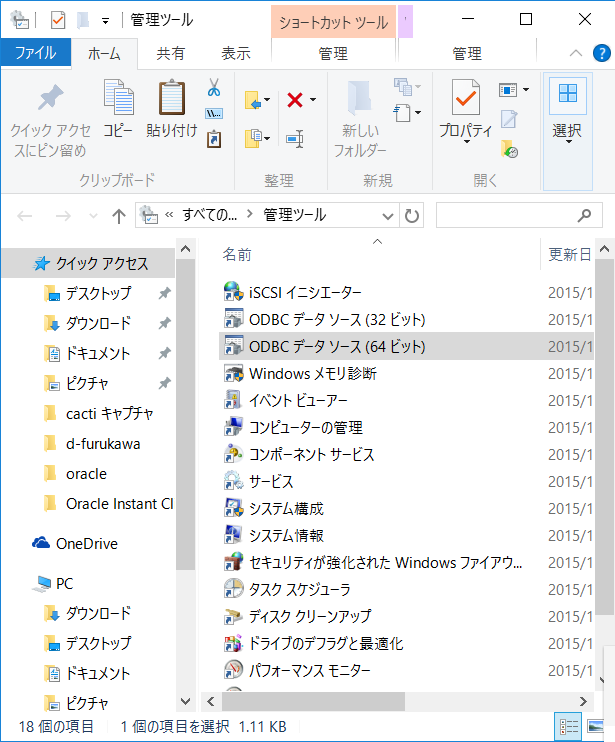Screen dimensions: 615x742
Task: Pin to Quick Access (クイック アクセスにピン留め)
Action: tap(50, 121)
